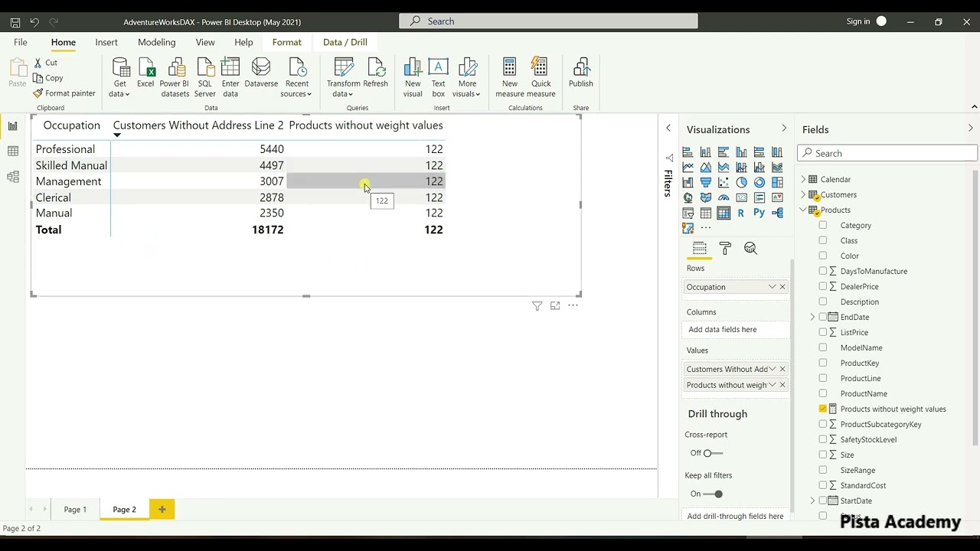This screenshot has height=551, width=980.
Task: Check the Color field
Action: point(823,256)
